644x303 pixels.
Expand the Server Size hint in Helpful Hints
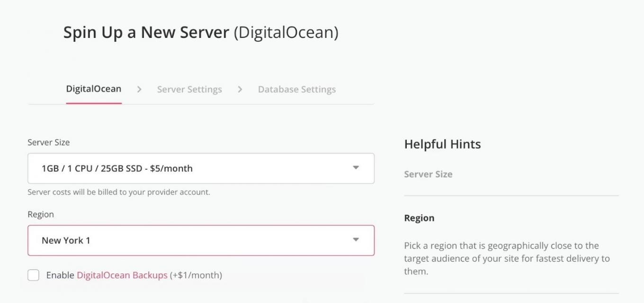[428, 174]
